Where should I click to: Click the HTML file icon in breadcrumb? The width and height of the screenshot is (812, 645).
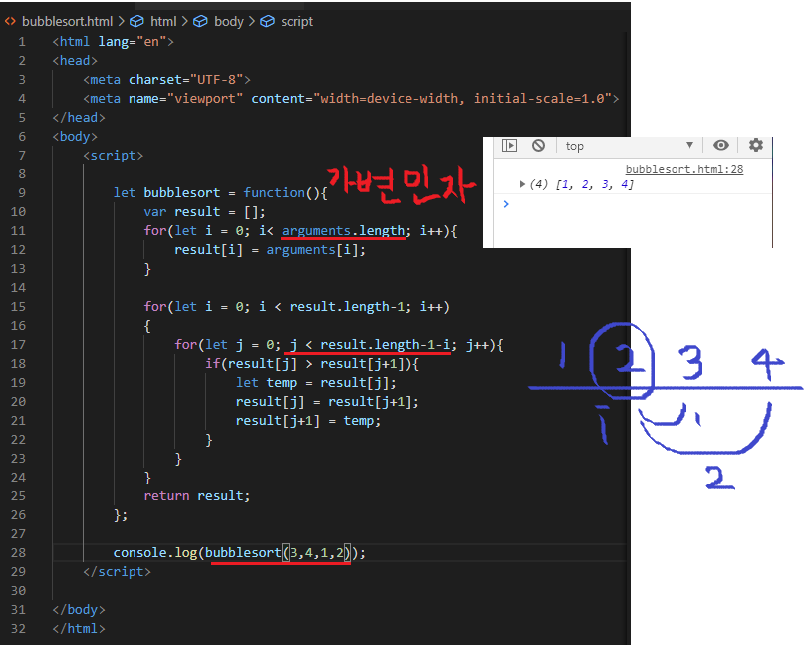[10, 21]
